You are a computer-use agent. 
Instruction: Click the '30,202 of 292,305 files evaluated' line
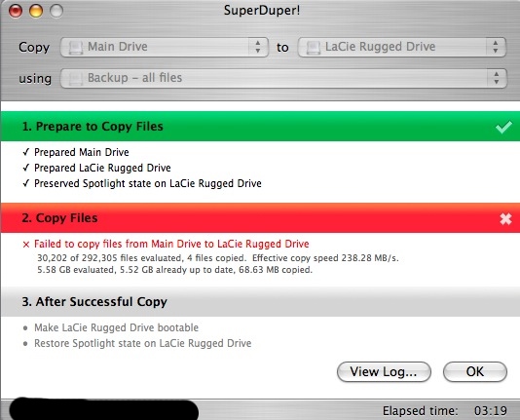click(x=218, y=258)
